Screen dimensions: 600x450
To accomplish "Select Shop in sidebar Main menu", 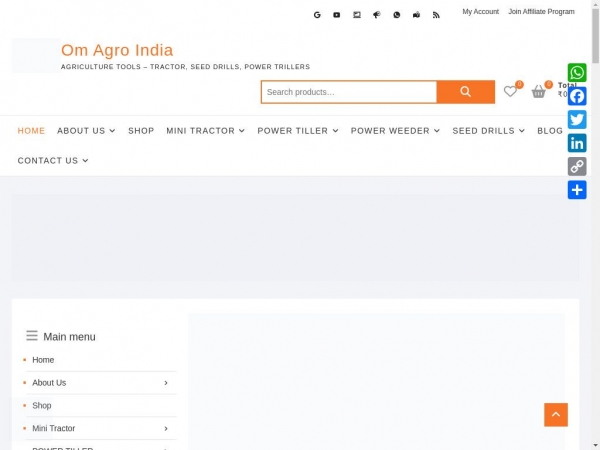I will coord(42,406).
